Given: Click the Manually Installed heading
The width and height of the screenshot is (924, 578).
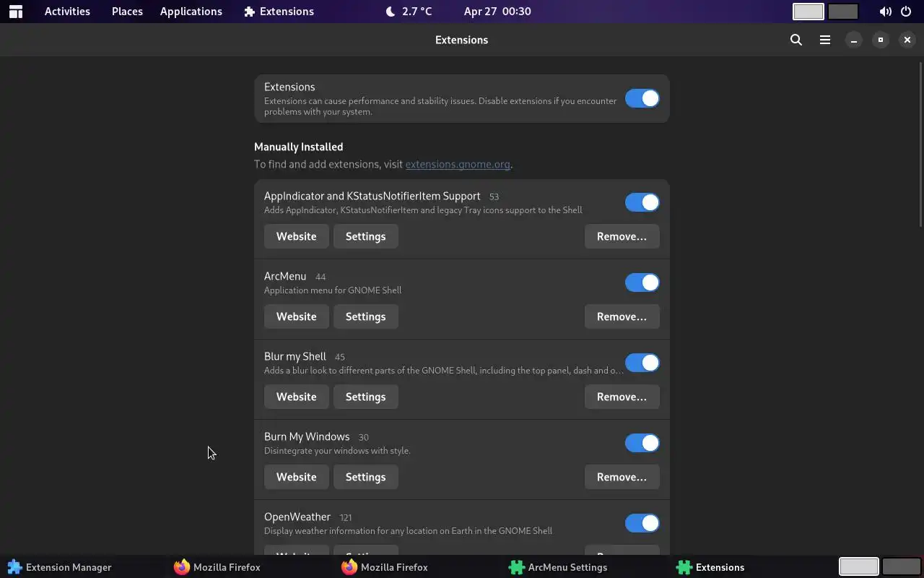Looking at the screenshot, I should click(298, 147).
